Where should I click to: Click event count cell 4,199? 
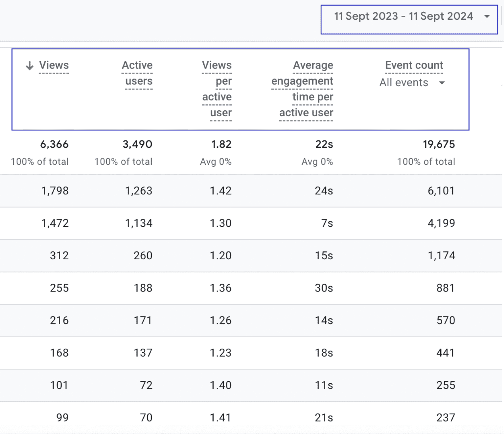pyautogui.click(x=441, y=223)
